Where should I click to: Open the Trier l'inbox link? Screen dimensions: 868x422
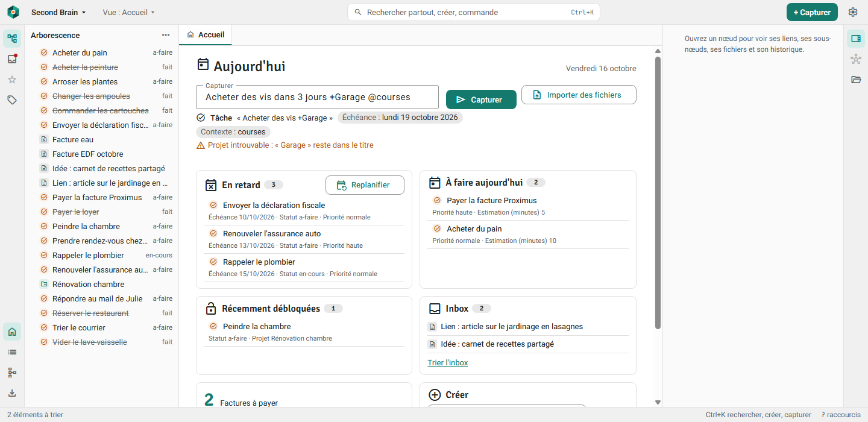(448, 362)
